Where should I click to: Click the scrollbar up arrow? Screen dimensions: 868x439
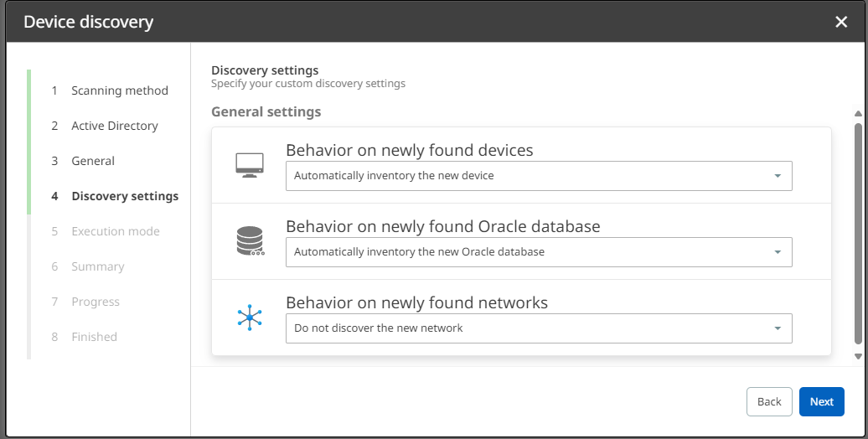[858, 113]
